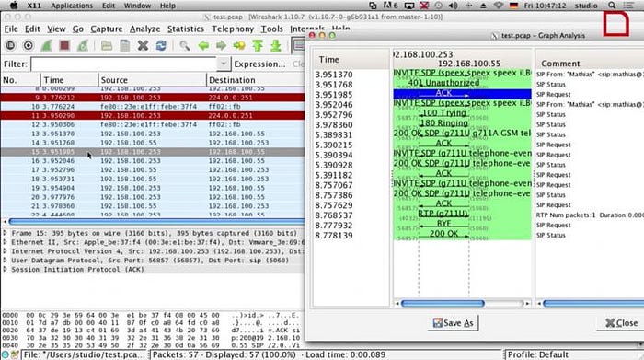Go back in packet history (green left arrow)
The height and width of the screenshot is (360, 644).
pyautogui.click(x=203, y=45)
